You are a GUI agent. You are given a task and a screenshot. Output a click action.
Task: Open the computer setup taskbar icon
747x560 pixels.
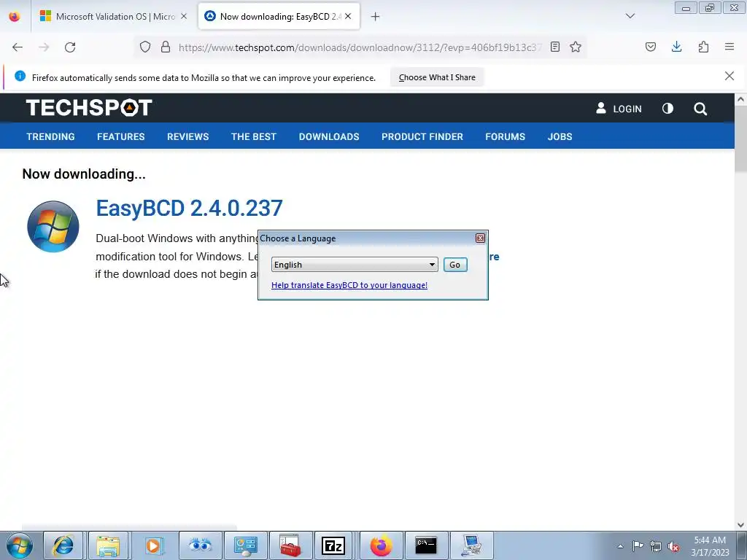click(x=471, y=545)
